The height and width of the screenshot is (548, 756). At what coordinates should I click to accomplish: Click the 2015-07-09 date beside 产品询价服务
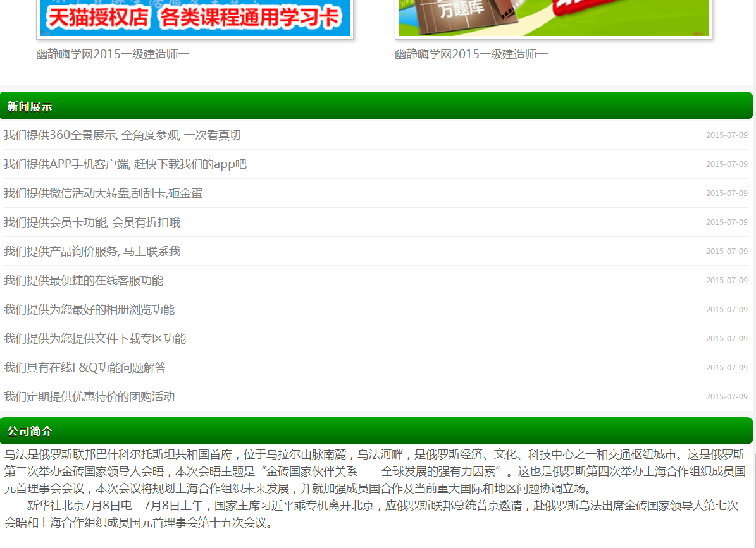click(727, 252)
